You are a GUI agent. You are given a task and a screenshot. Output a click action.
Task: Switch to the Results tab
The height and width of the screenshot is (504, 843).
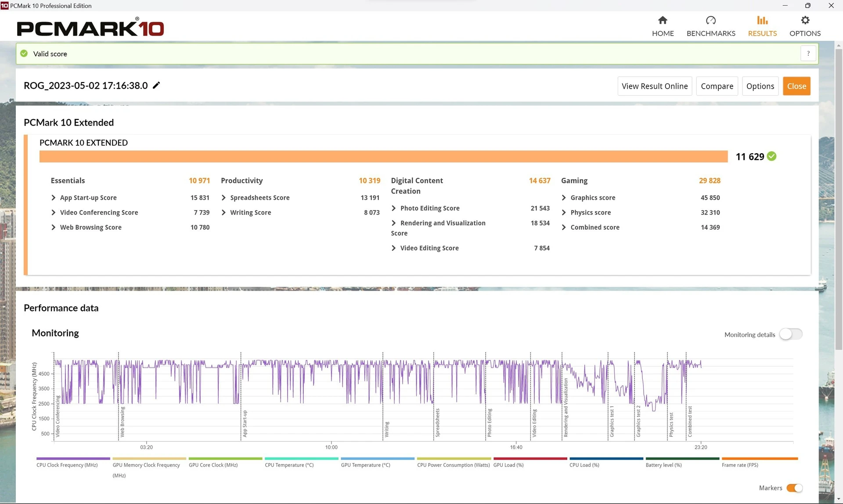click(762, 26)
